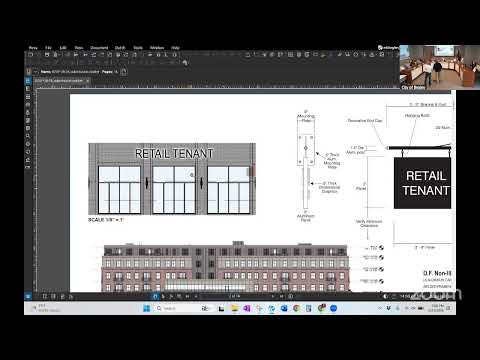The image size is (480, 360).
Task: Open the Document menu
Action: click(x=99, y=48)
